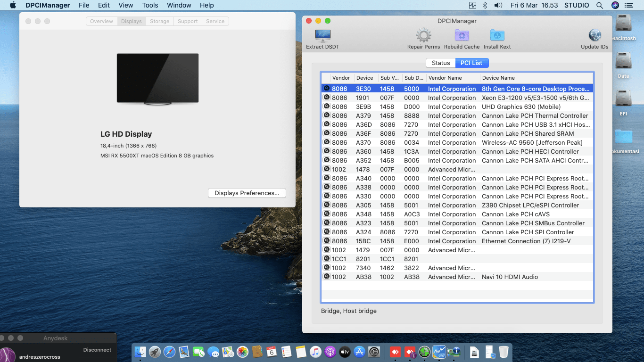Screen dimensions: 644x362
Task: Click Disconnect in the Anydesk window
Action: [x=97, y=350]
